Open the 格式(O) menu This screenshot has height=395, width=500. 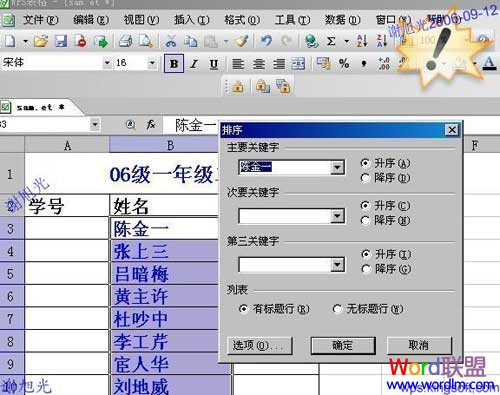[242, 20]
